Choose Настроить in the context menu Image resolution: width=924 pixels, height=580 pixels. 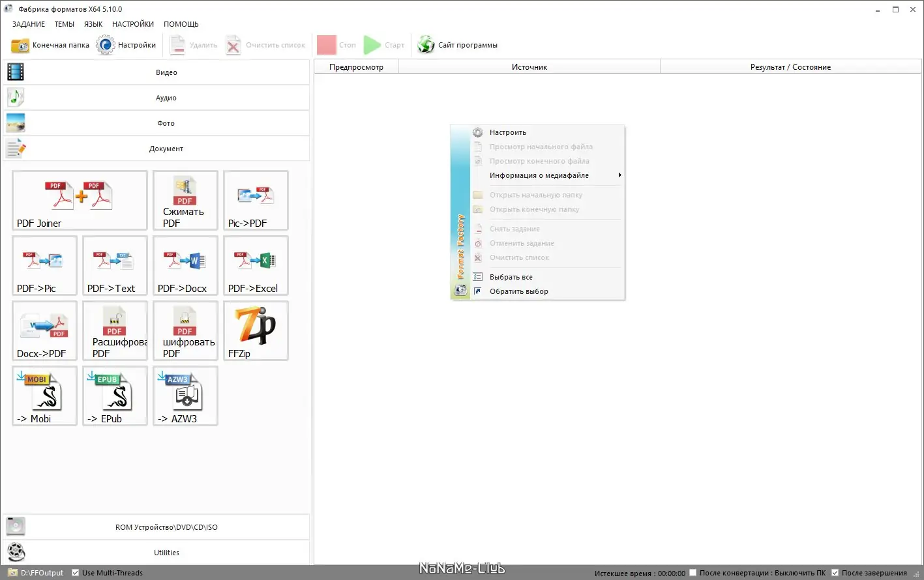point(547,132)
